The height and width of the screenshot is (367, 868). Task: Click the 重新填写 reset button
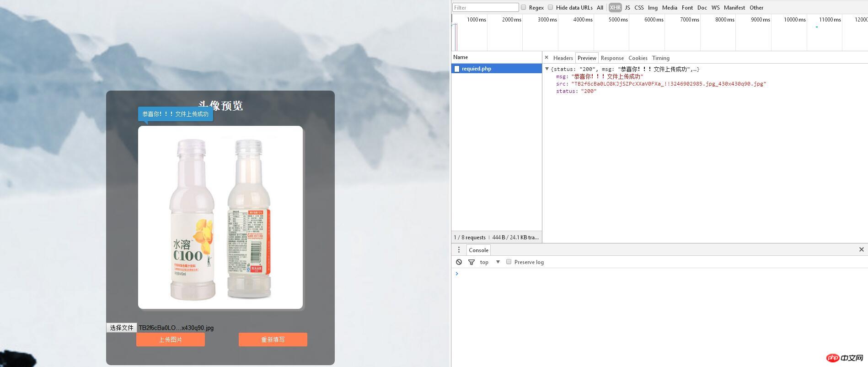[x=273, y=340]
